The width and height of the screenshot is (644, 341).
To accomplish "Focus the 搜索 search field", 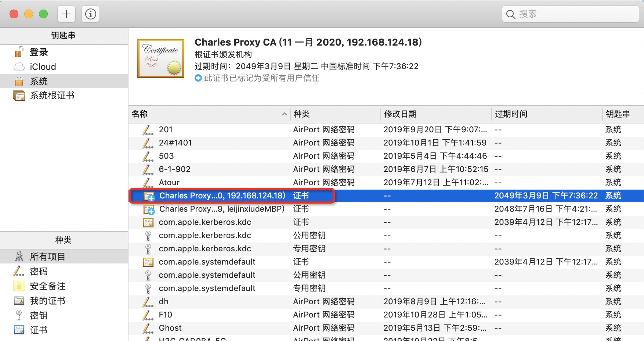I will coord(570,14).
